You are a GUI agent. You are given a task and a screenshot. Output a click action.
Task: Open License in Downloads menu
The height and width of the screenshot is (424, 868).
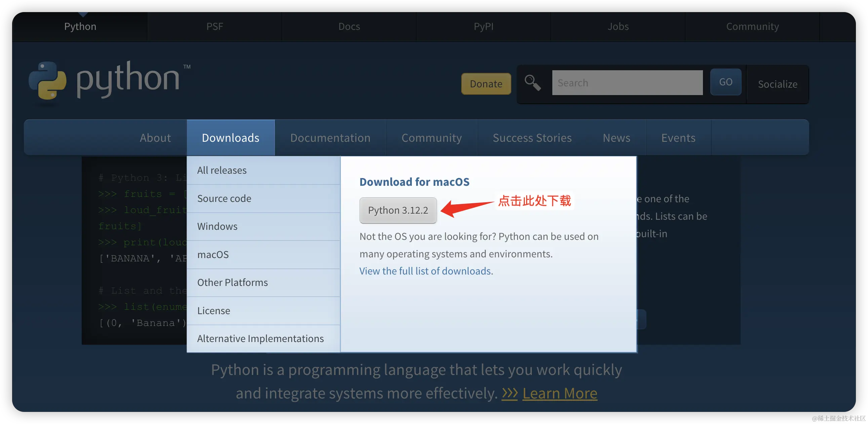(x=263, y=310)
